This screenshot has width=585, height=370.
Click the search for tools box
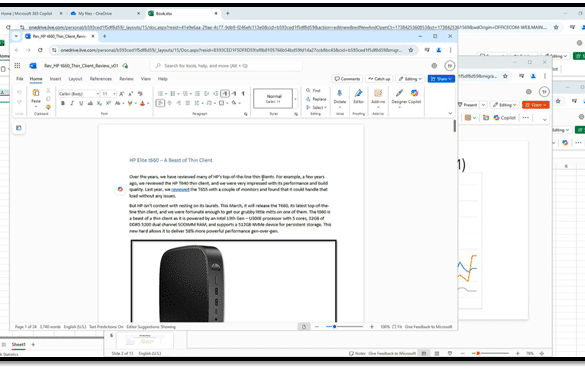[x=226, y=66]
